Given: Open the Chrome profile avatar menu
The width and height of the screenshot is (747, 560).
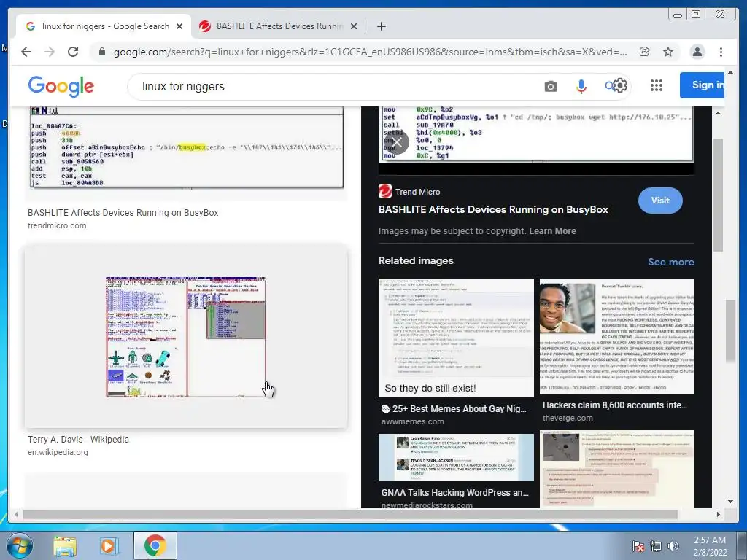Looking at the screenshot, I should click(697, 52).
